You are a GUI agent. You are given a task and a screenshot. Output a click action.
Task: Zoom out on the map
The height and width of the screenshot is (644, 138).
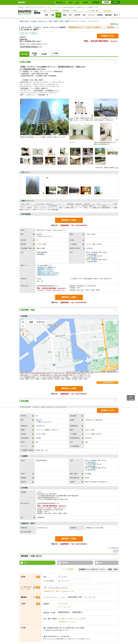(x=23, y=326)
